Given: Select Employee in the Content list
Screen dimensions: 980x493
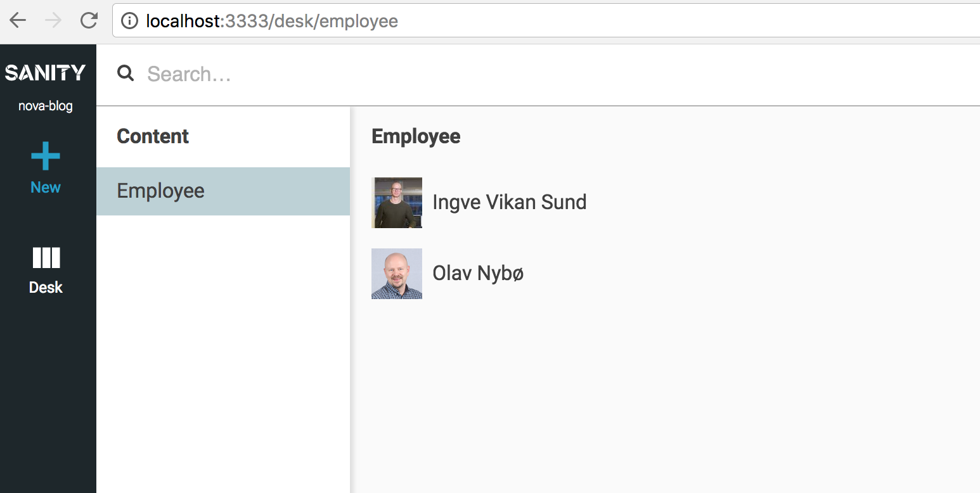Looking at the screenshot, I should pos(160,191).
